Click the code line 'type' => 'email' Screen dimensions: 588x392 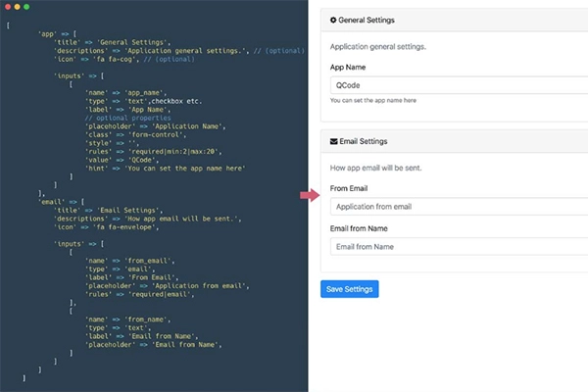[x=120, y=269]
